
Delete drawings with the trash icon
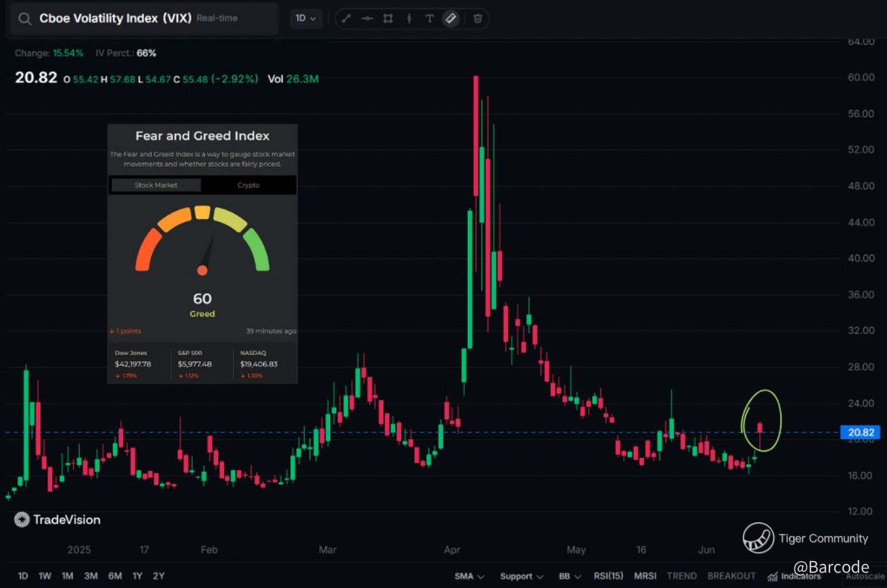click(x=478, y=19)
